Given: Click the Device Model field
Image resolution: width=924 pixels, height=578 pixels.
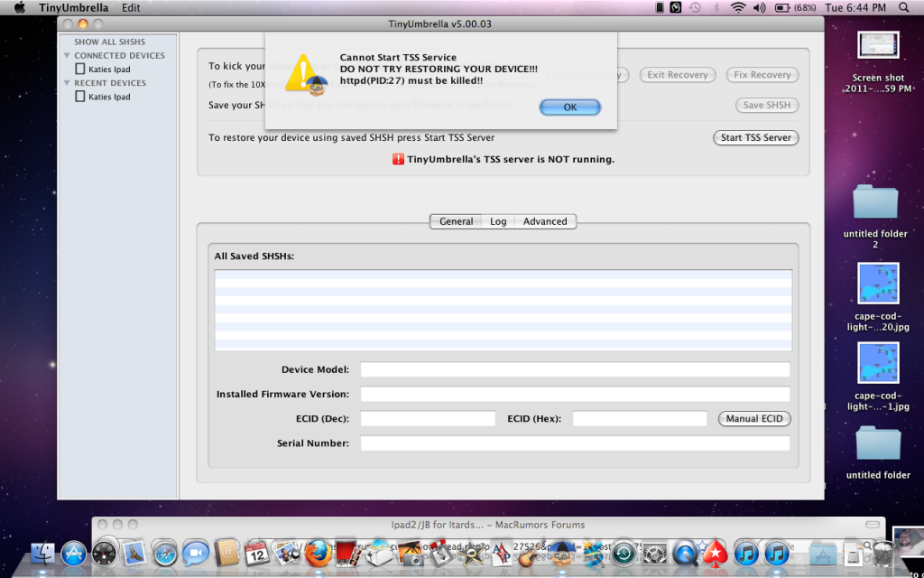Looking at the screenshot, I should pyautogui.click(x=575, y=369).
